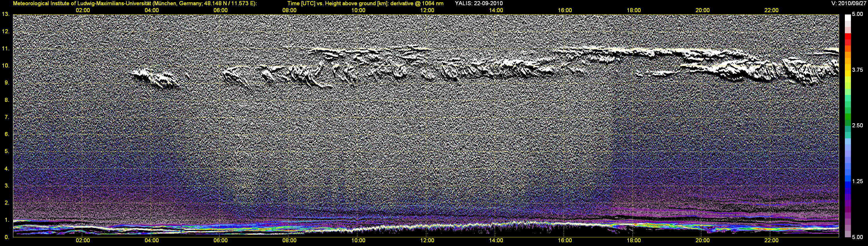Click the '8.' height axis label

tap(7, 100)
